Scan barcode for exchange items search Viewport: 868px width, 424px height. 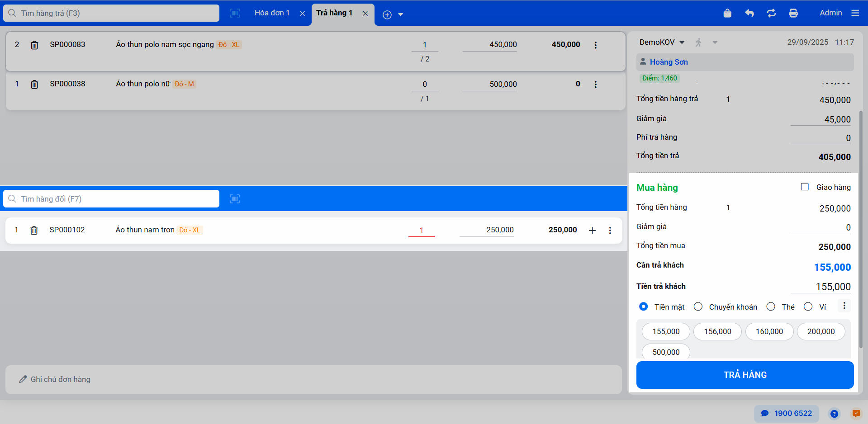235,199
